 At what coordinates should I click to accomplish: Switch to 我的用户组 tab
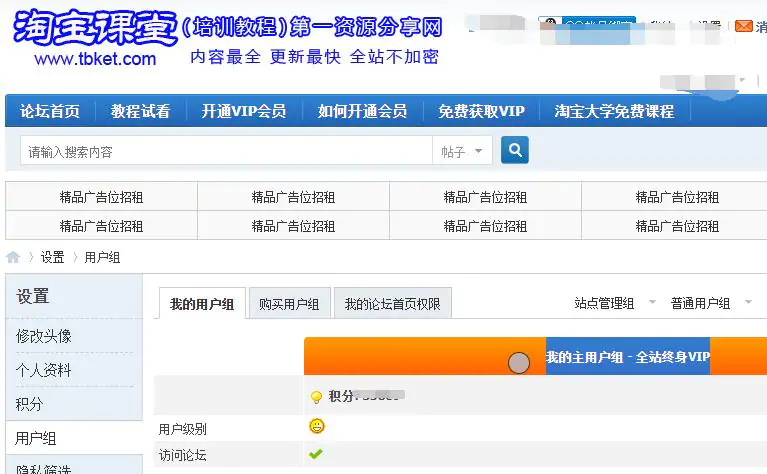pos(202,304)
